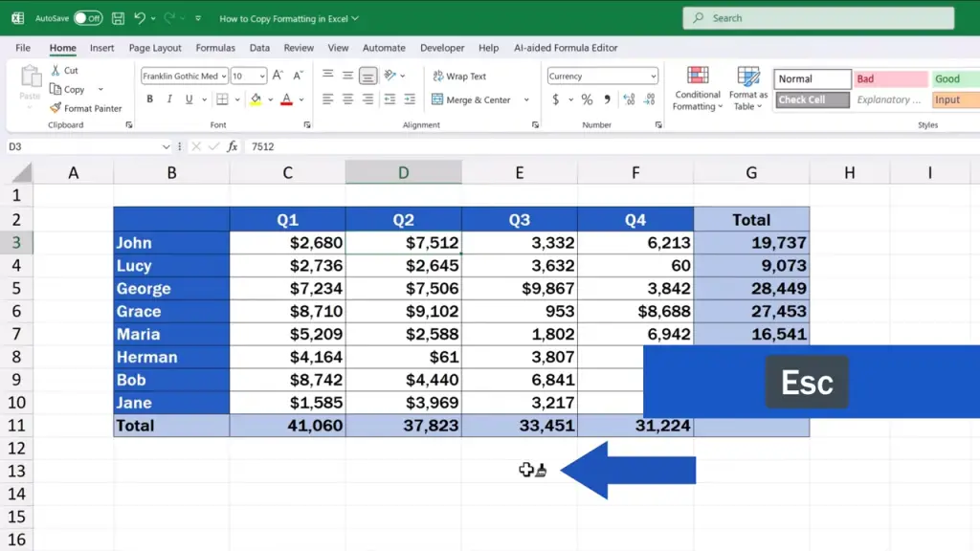The width and height of the screenshot is (980, 551).
Task: Click the Cut scissors icon
Action: point(56,71)
